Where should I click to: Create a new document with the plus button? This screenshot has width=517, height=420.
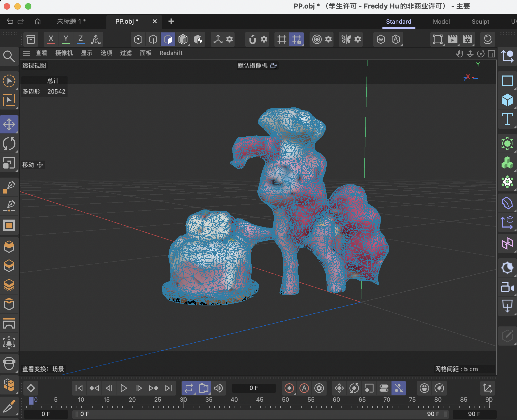tap(171, 22)
